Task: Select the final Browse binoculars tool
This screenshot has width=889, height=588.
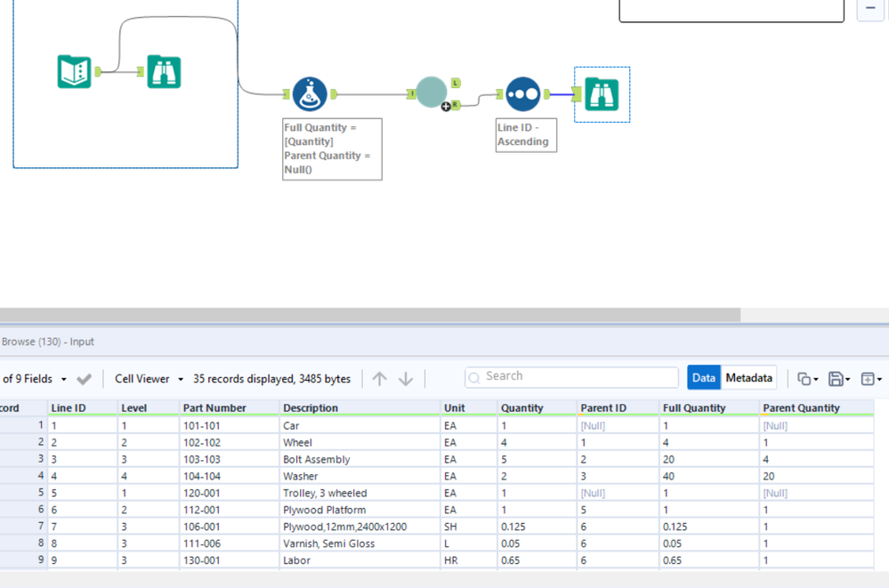Action: [602, 94]
